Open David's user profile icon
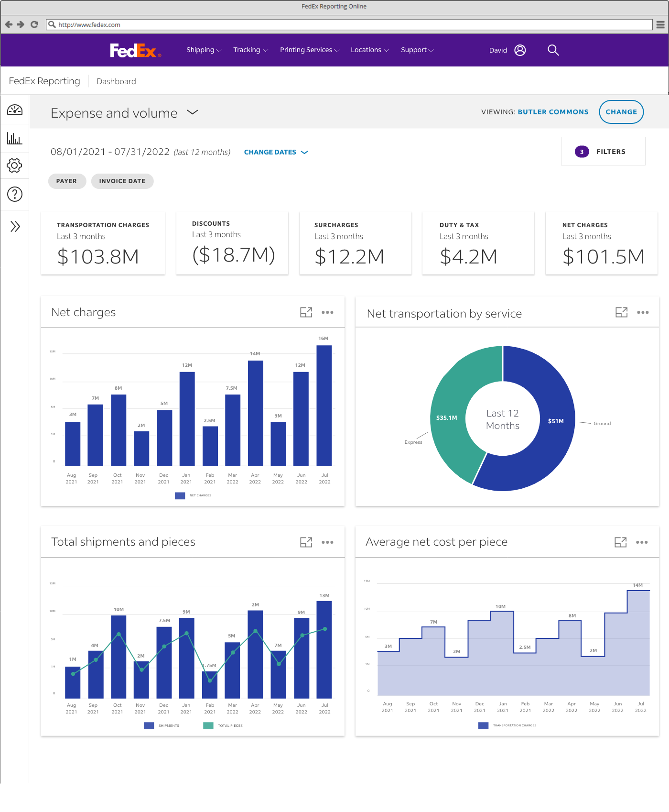Viewport: 669px width, 812px height. (520, 50)
